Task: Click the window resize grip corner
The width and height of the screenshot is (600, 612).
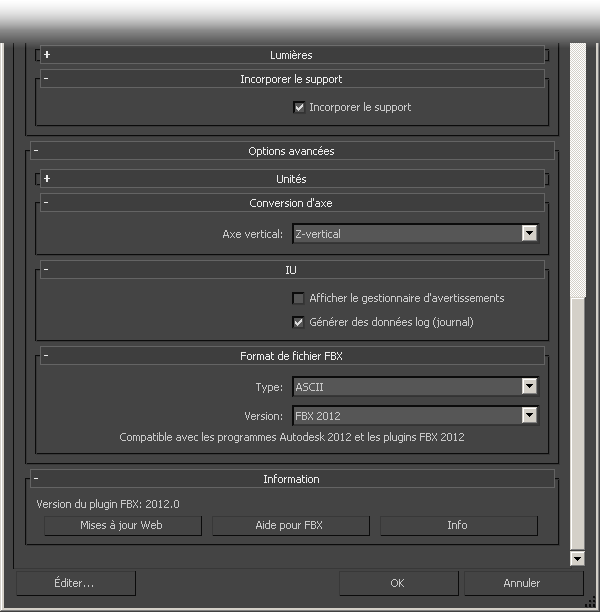Action: coord(591,603)
